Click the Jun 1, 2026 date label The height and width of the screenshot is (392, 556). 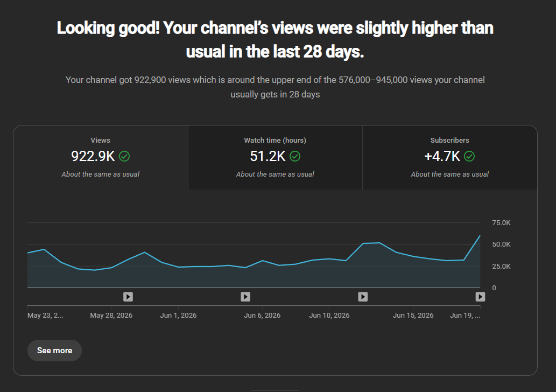coord(178,316)
